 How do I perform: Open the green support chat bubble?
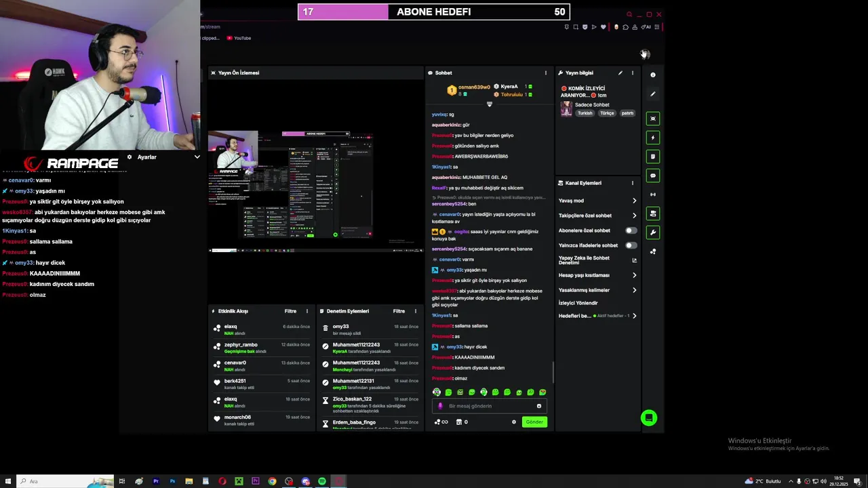649,418
